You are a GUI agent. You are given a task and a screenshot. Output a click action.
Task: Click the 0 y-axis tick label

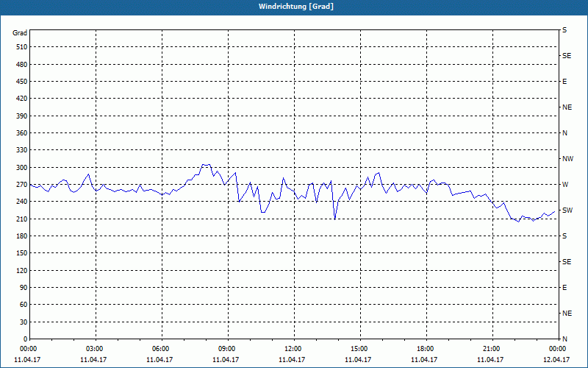(26, 339)
